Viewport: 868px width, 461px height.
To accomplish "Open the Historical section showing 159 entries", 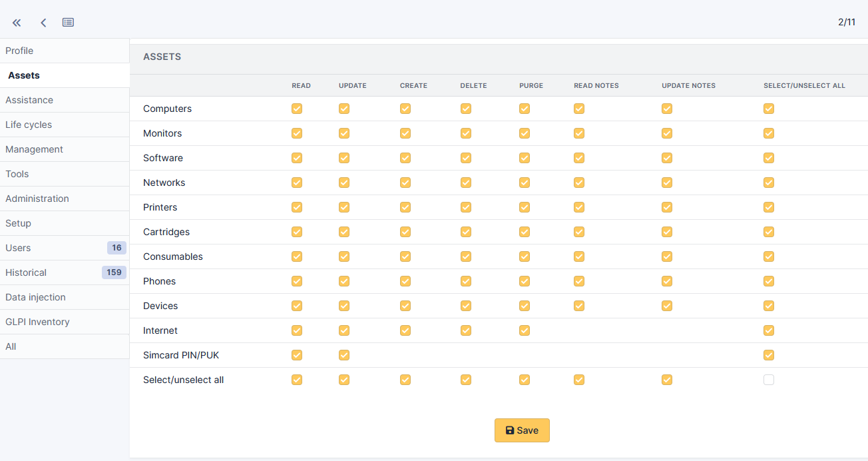I will pos(26,272).
